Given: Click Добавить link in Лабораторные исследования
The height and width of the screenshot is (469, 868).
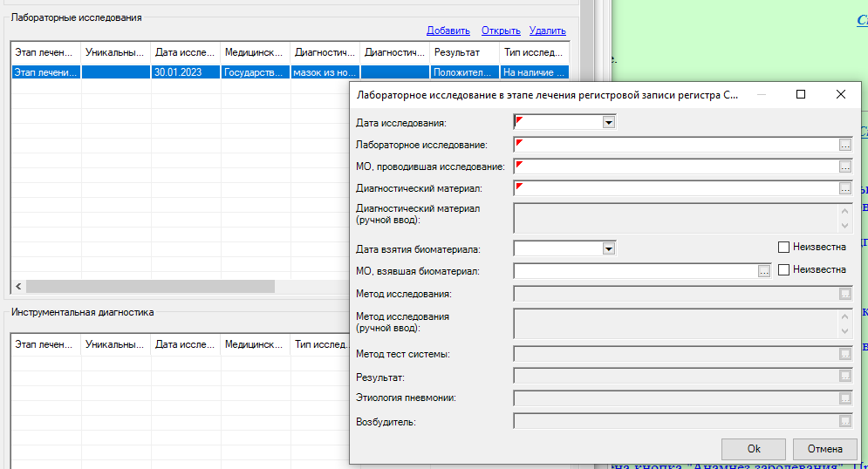Looking at the screenshot, I should pos(448,31).
